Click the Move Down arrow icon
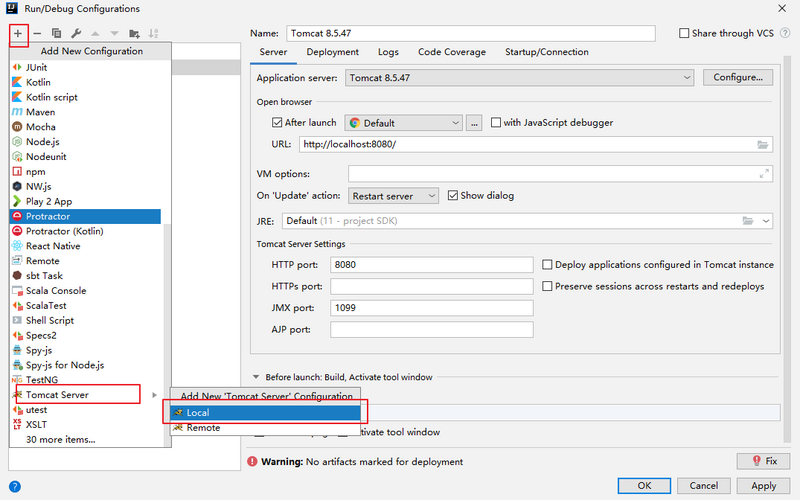The width and height of the screenshot is (800, 500). click(114, 34)
